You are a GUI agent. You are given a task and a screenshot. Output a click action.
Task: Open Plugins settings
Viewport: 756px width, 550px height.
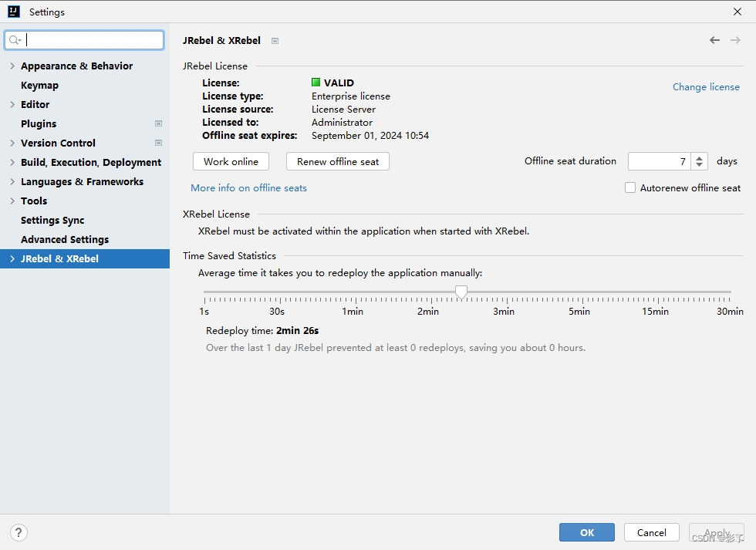pyautogui.click(x=39, y=124)
